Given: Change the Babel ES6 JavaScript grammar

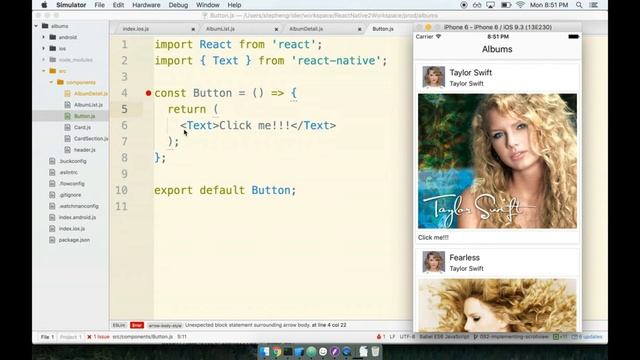Looking at the screenshot, I should 444,337.
